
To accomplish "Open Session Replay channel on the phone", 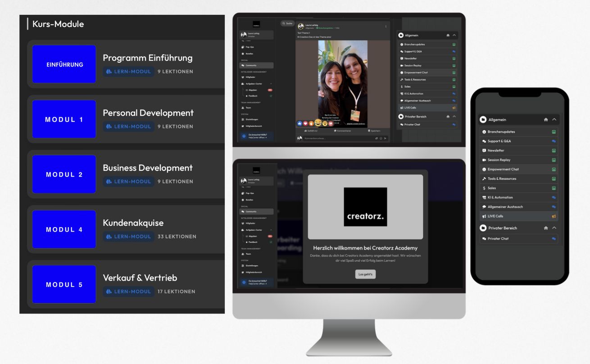I will pos(519,160).
